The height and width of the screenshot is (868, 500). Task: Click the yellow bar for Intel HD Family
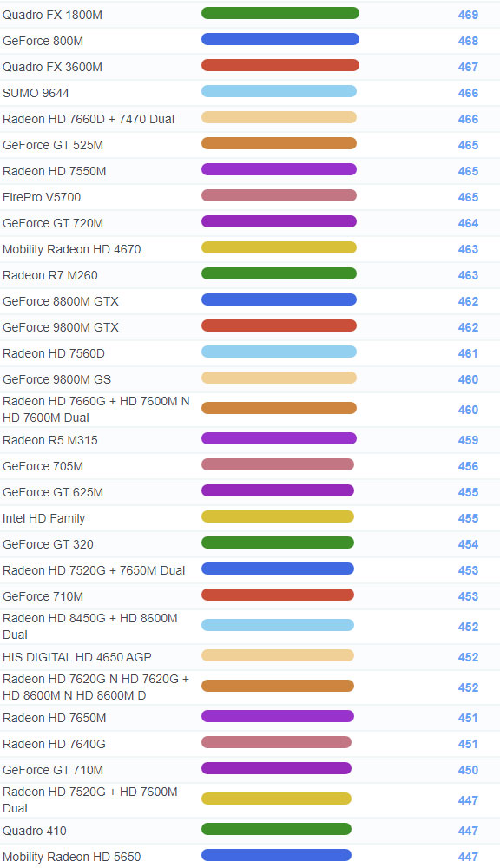(278, 516)
